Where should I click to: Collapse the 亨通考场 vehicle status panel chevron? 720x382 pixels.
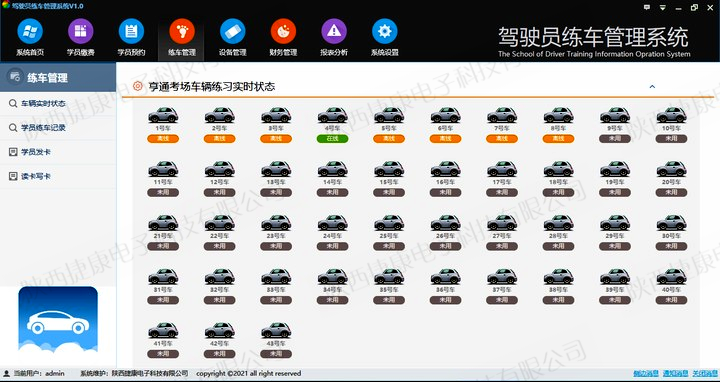point(652,86)
